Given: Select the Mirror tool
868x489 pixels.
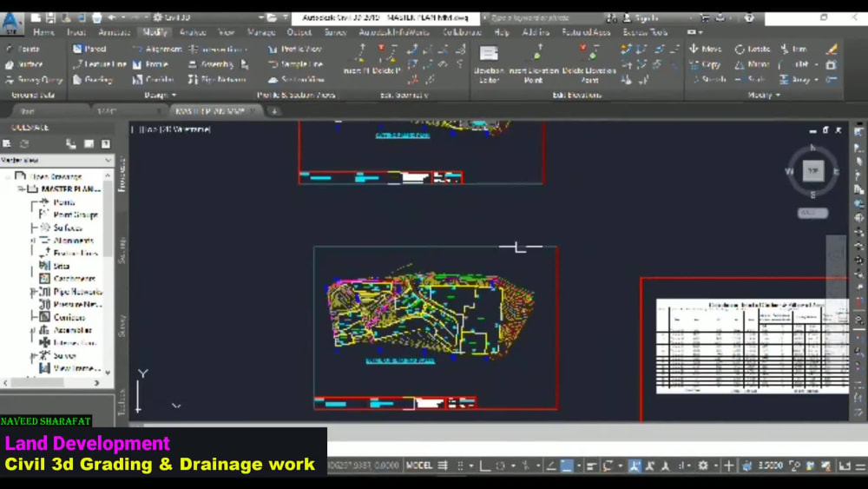Looking at the screenshot, I should [x=752, y=64].
